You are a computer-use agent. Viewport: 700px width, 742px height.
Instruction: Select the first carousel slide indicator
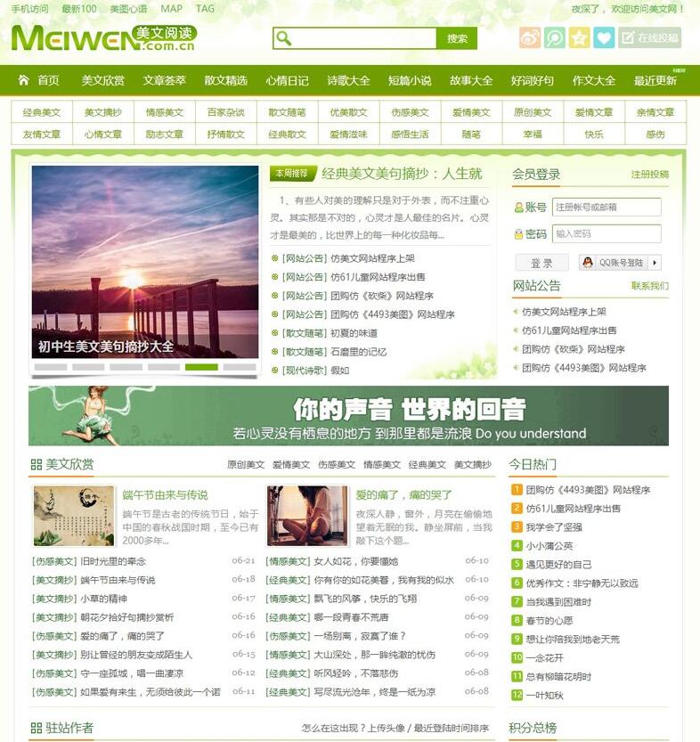(x=51, y=367)
